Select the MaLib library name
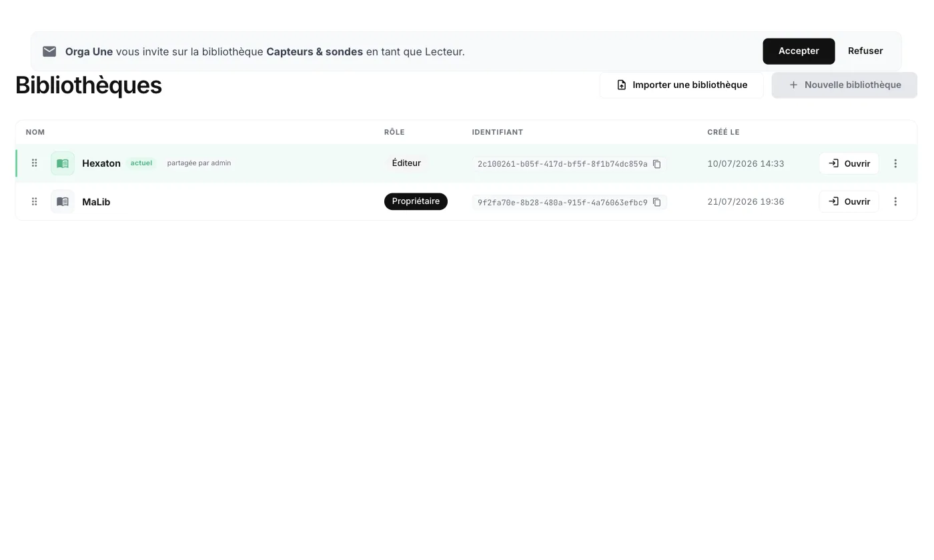Viewport: 934px width, 560px height. (96, 202)
